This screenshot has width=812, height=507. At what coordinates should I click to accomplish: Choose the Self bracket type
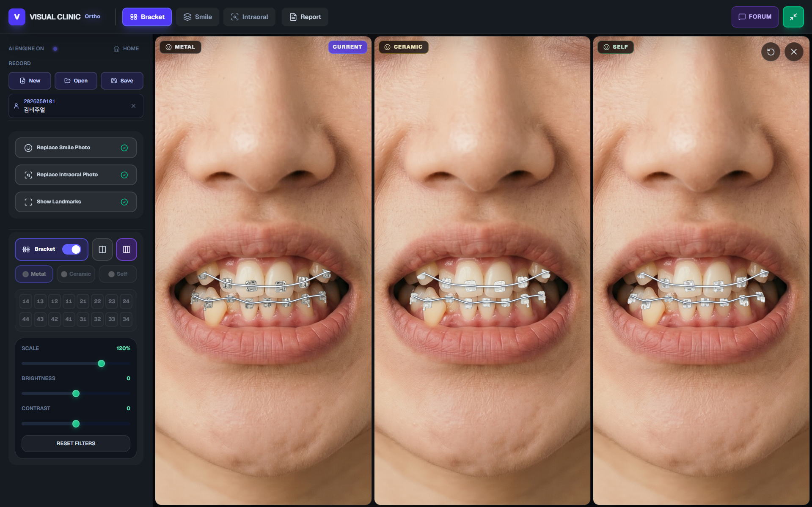point(118,274)
